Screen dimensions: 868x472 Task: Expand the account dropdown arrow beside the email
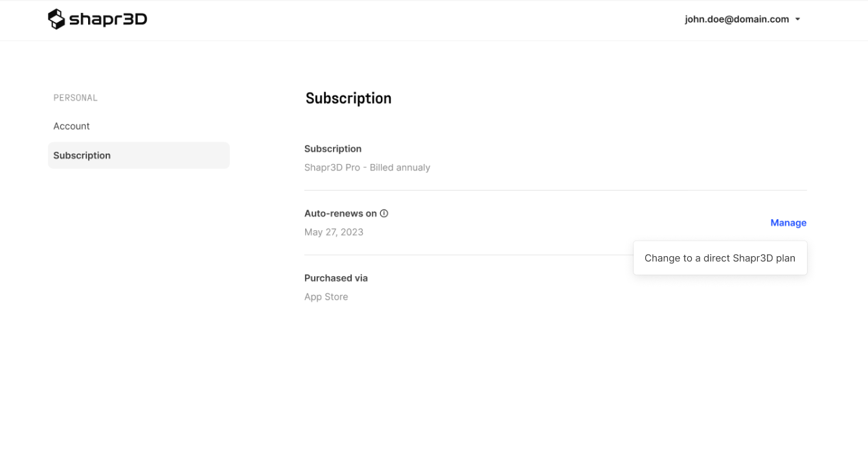tap(798, 19)
